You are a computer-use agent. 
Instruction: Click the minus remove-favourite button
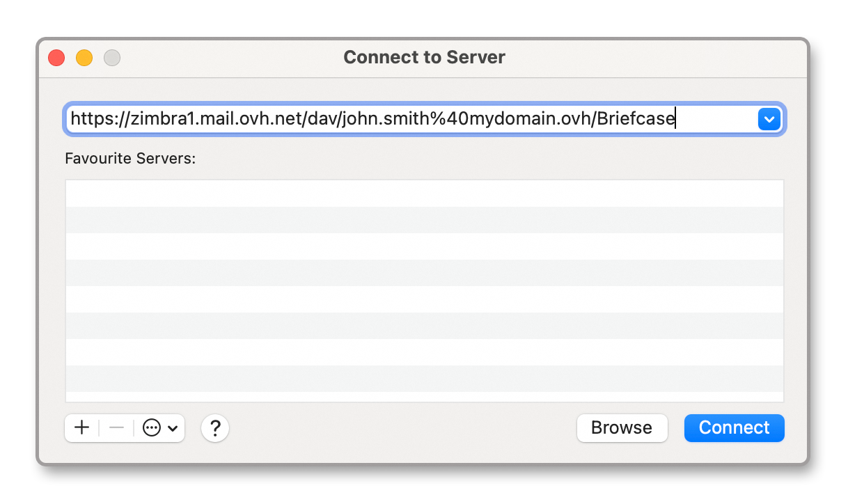pyautogui.click(x=116, y=427)
